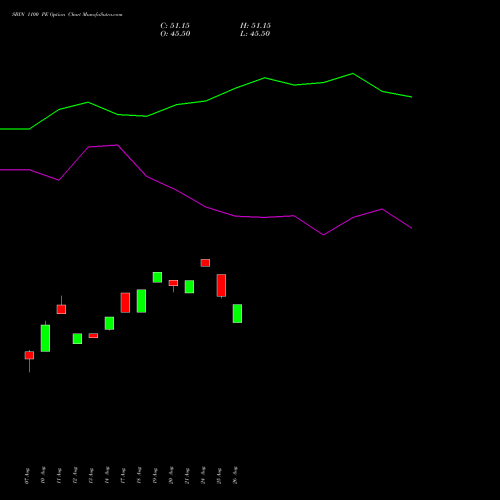The width and height of the screenshot is (500, 500).
Task: Click the peak of the purple line
Action: coord(117,145)
